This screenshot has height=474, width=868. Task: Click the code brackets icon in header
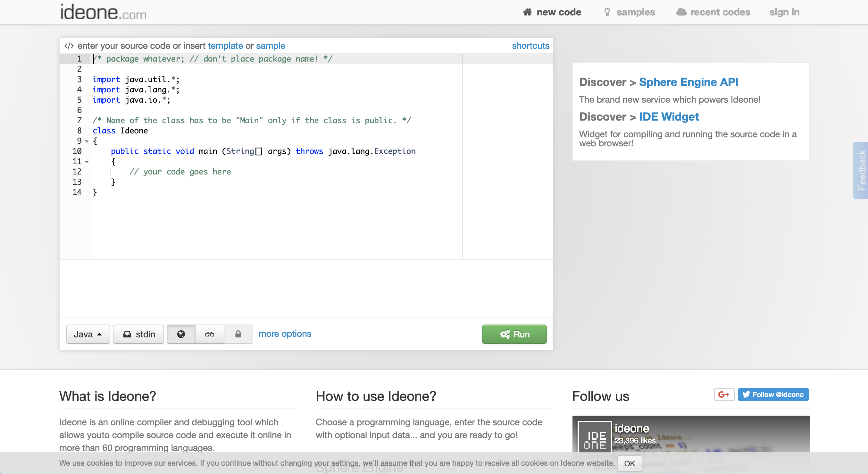[69, 46]
